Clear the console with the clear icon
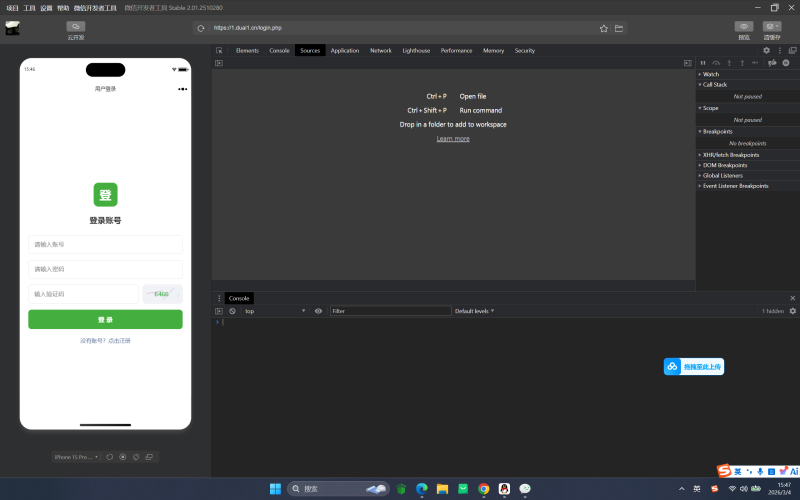The height and width of the screenshot is (500, 800). pos(232,311)
